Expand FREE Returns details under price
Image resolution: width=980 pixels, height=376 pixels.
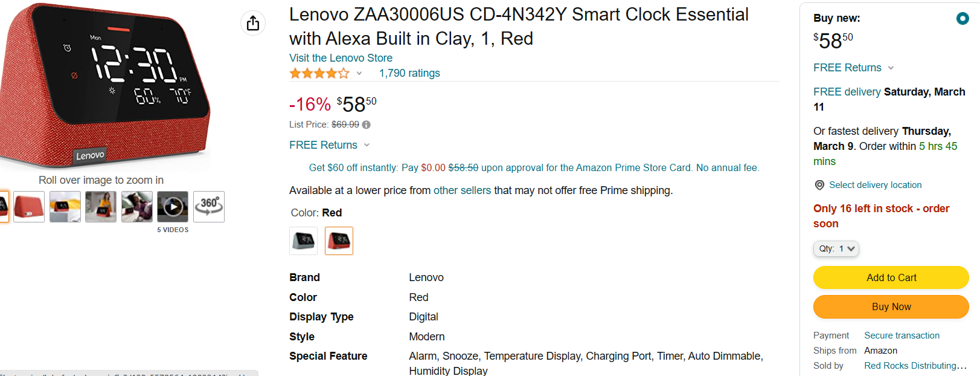pos(367,145)
